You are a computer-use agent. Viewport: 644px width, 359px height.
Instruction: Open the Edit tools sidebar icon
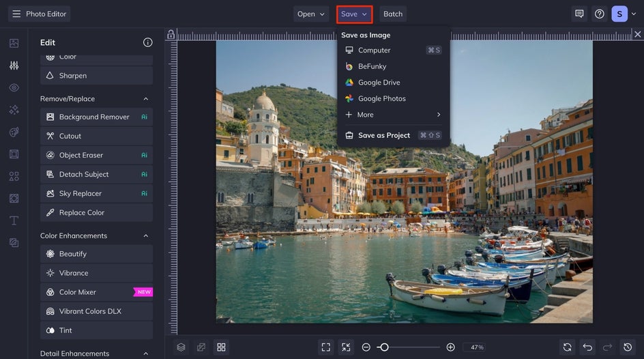tap(14, 66)
